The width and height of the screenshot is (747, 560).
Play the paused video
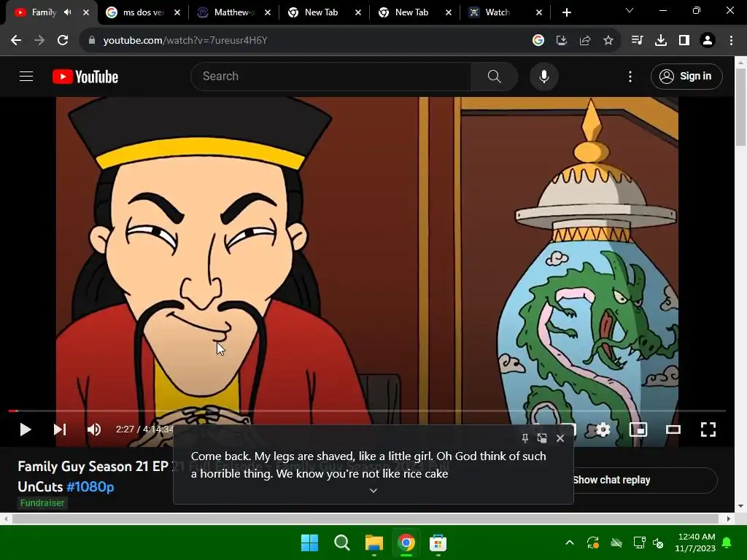point(26,429)
